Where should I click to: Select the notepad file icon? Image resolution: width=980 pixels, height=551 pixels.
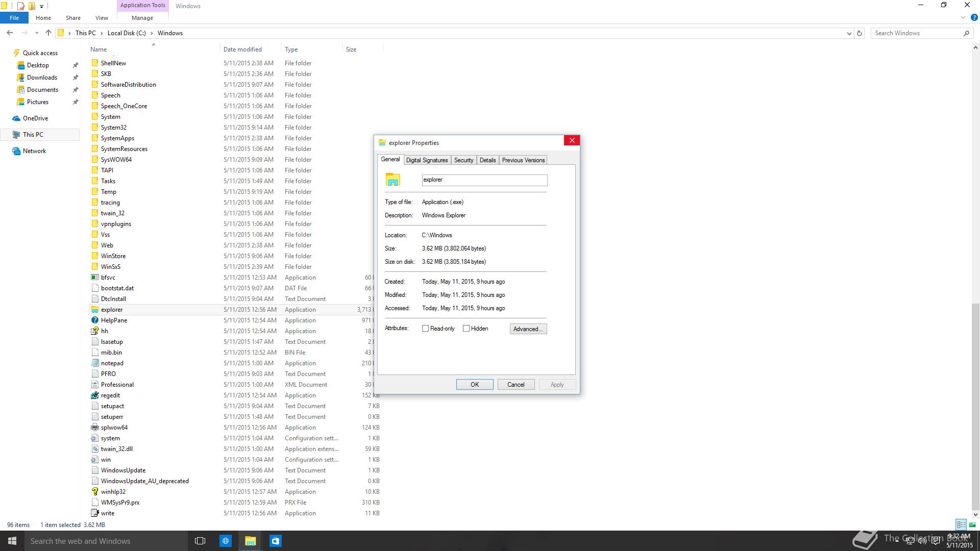[94, 363]
